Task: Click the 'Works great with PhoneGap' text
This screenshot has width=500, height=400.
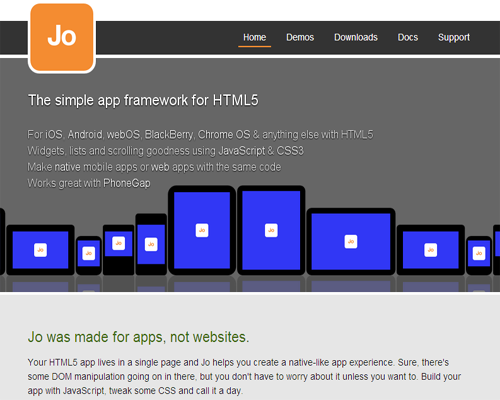Action: pyautogui.click(x=89, y=183)
